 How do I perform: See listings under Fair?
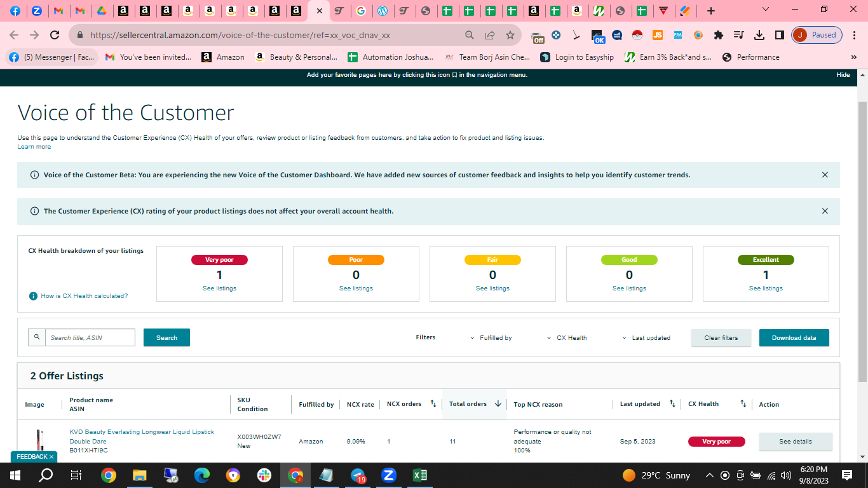(x=492, y=288)
